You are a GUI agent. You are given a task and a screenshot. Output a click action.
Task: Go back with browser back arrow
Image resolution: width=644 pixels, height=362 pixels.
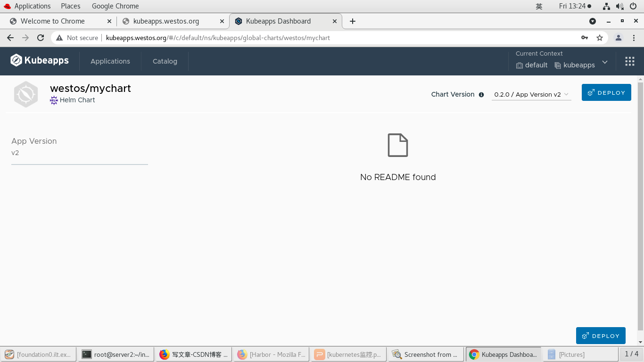click(x=10, y=38)
